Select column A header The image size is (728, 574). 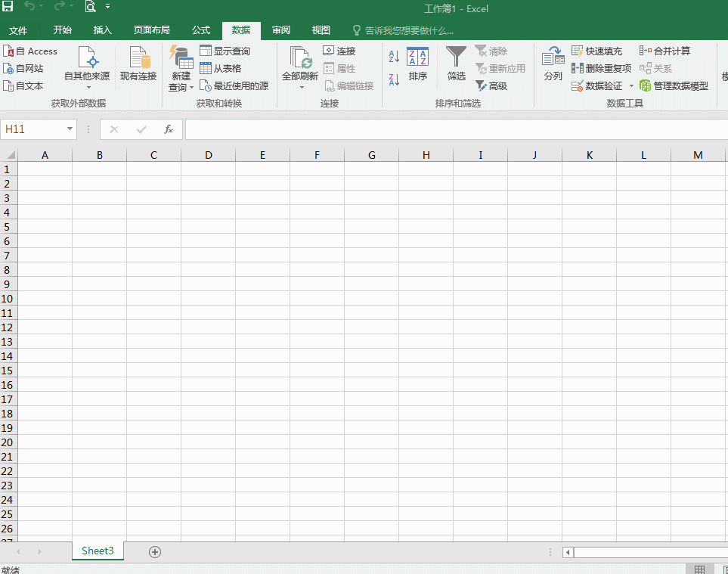point(45,155)
